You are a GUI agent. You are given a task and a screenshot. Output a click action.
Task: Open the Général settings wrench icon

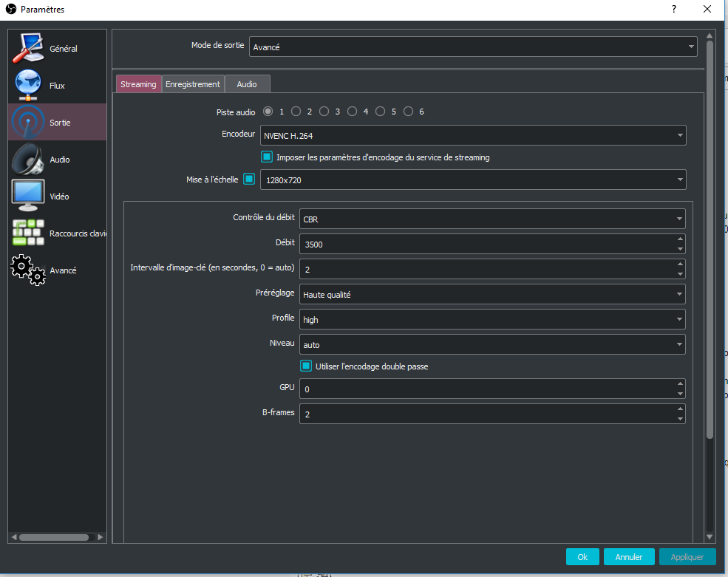point(28,49)
